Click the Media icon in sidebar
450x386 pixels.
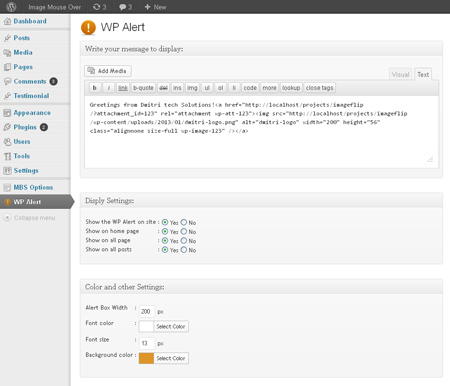pyautogui.click(x=7, y=53)
